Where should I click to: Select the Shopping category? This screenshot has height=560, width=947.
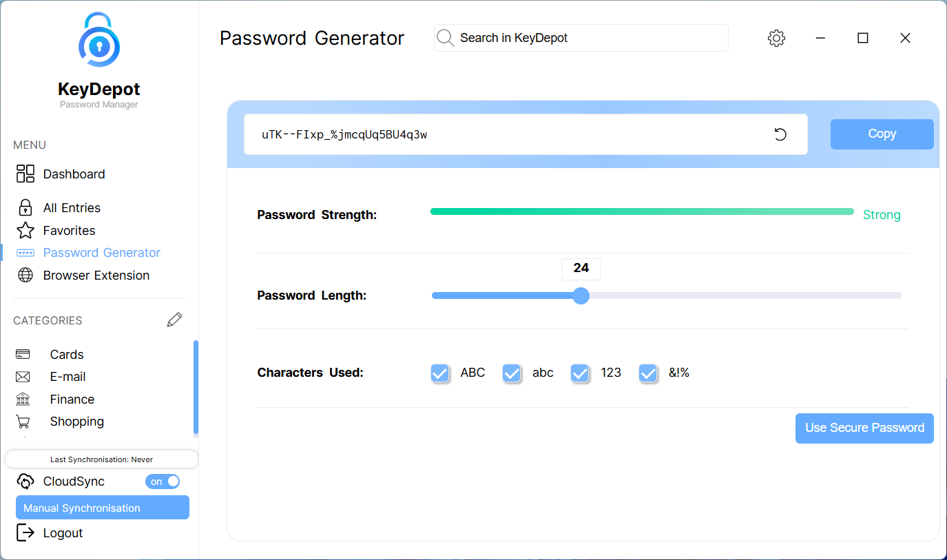[76, 422]
